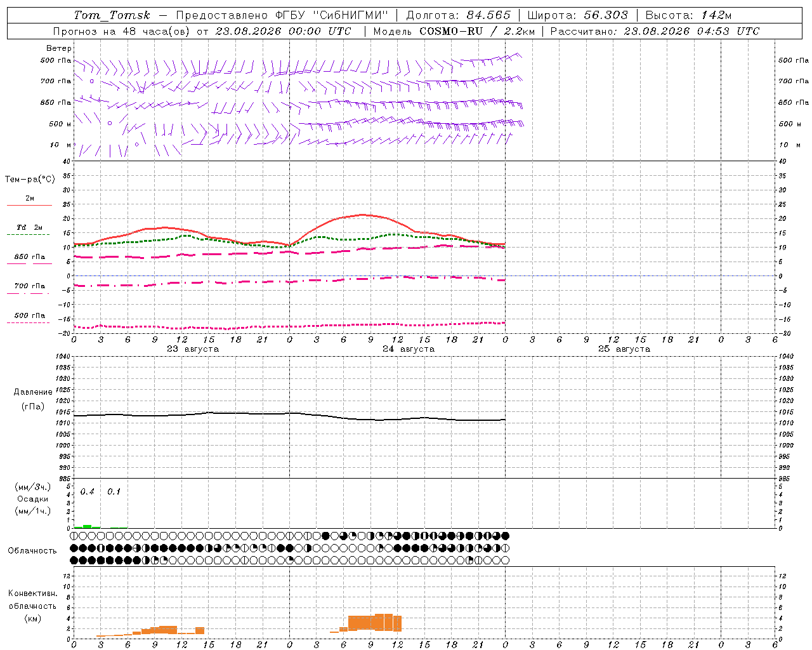The image size is (812, 650).
Task: Click the 0.4 precipitation amount value
Action: 88,491
